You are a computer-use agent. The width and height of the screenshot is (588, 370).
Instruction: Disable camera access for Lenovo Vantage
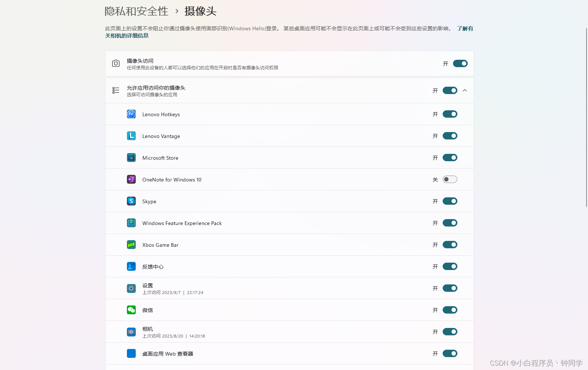click(x=450, y=136)
